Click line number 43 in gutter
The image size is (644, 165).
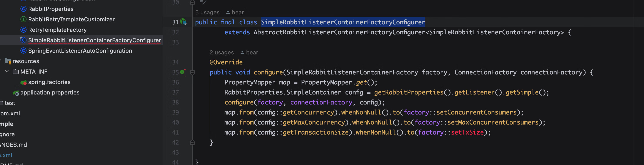175,152
